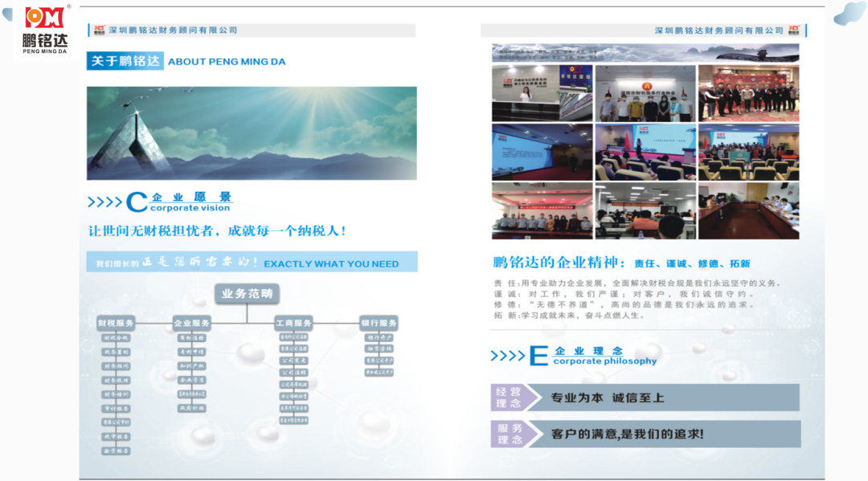Viewport: 868px width, 481px height.
Task: Open the classroom training photo
Action: (645, 211)
